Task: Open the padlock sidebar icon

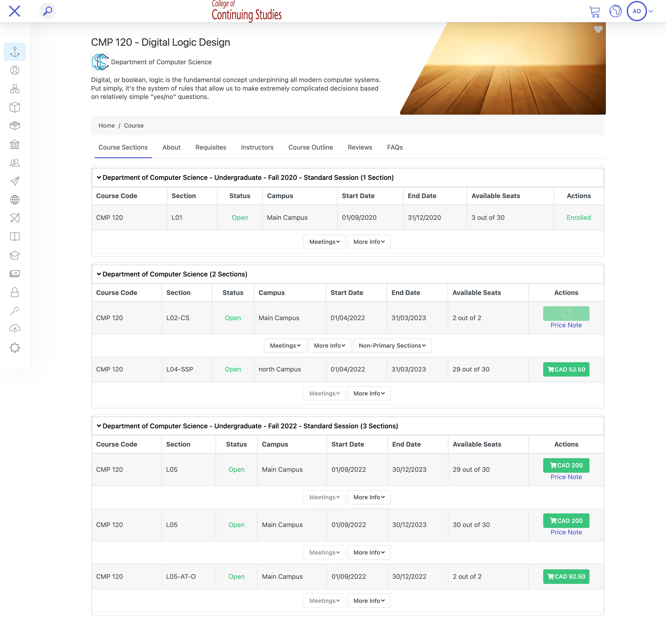Action: pos(15,292)
